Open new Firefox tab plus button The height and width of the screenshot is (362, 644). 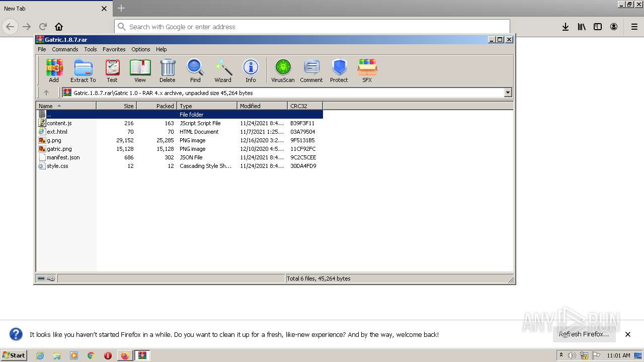tap(121, 8)
